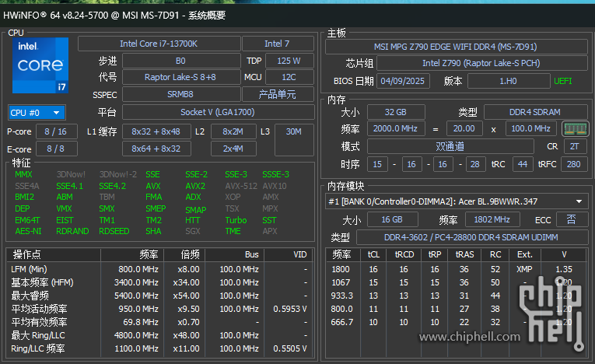The width and height of the screenshot is (595, 364).
Task: Click the AES-NI feature label
Action: tap(29, 231)
